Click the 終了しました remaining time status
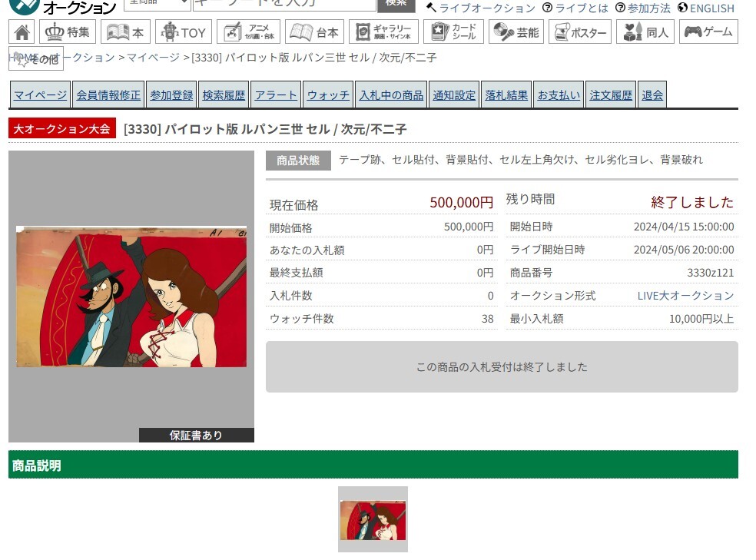Screen dimensions: 756x560 pos(692,202)
